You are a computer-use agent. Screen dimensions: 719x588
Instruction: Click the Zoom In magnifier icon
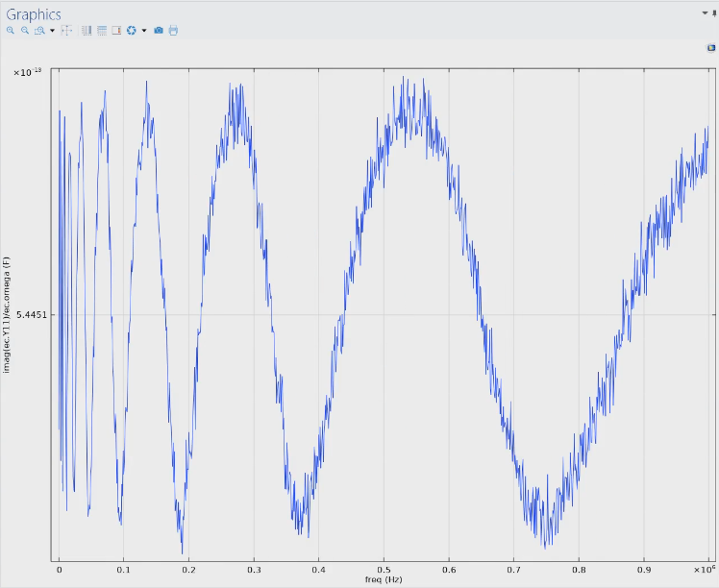[x=11, y=31]
